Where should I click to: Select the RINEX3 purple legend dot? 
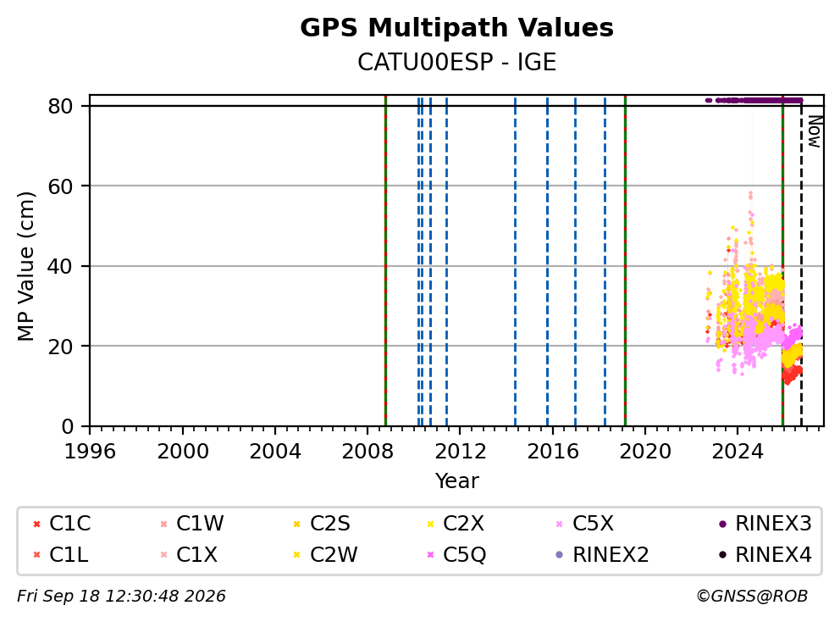click(722, 524)
